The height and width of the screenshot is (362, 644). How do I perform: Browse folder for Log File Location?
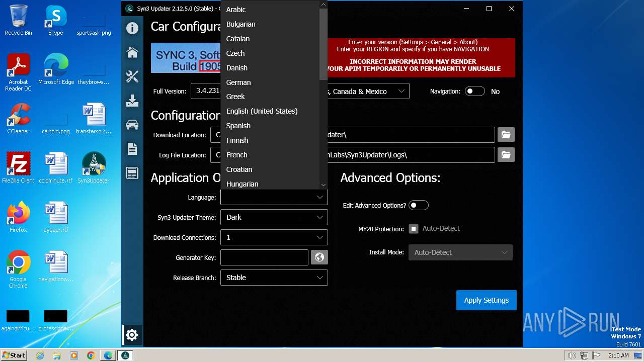(506, 155)
